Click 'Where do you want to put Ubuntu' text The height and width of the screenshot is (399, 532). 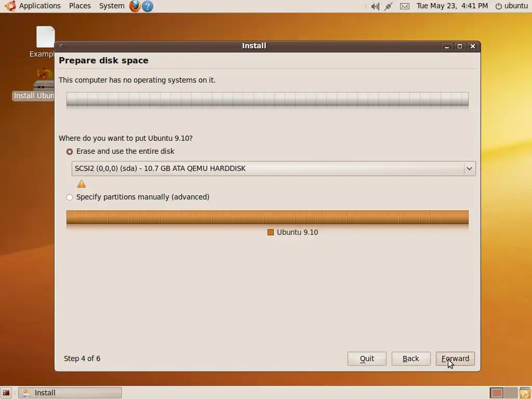[126, 138]
